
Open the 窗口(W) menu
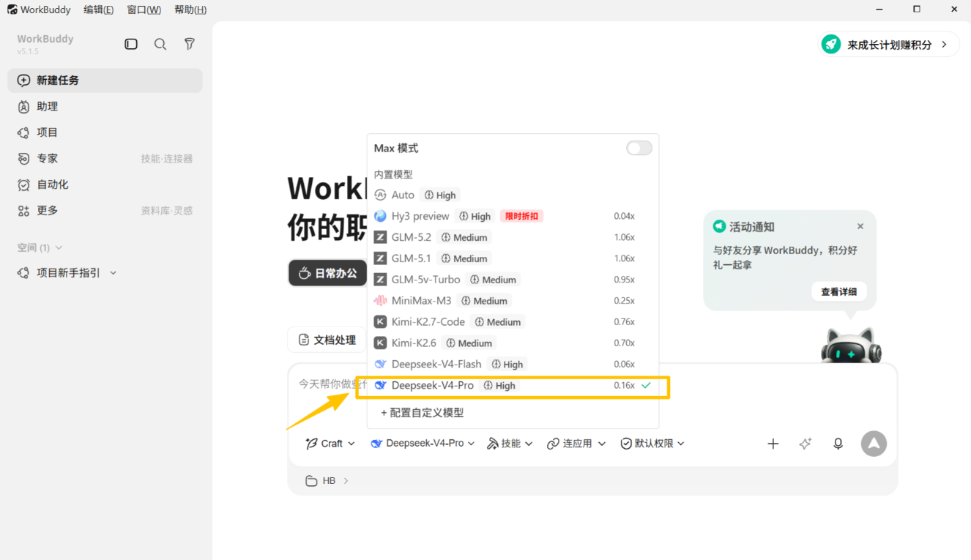[x=144, y=10]
